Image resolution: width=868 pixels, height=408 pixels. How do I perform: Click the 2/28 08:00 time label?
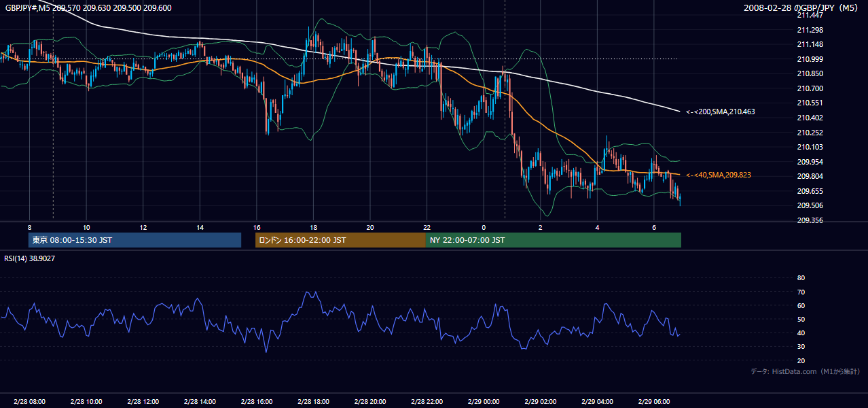coord(29,402)
